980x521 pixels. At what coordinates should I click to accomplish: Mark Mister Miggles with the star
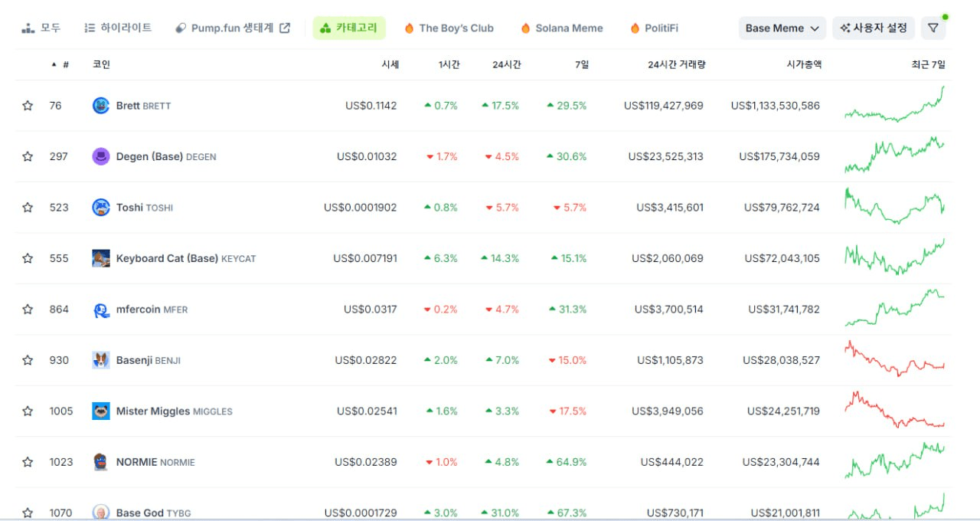click(x=28, y=411)
